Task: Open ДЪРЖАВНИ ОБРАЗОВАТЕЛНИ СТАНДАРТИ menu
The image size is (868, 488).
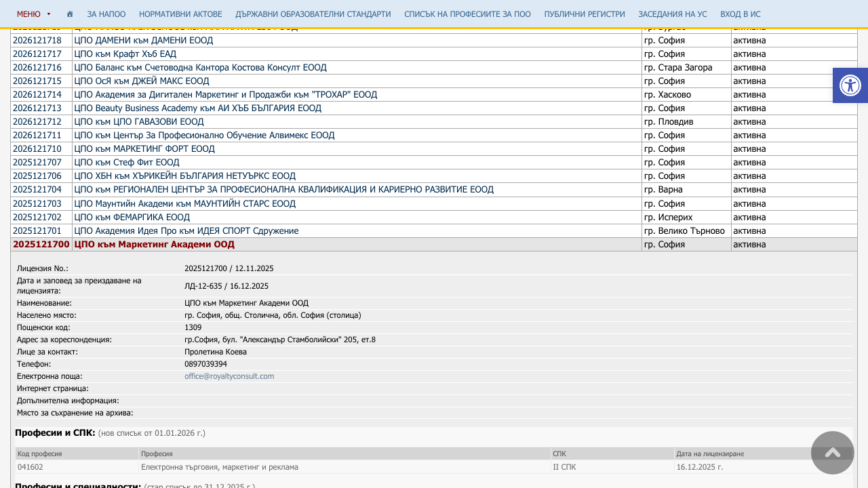Action: [x=313, y=14]
